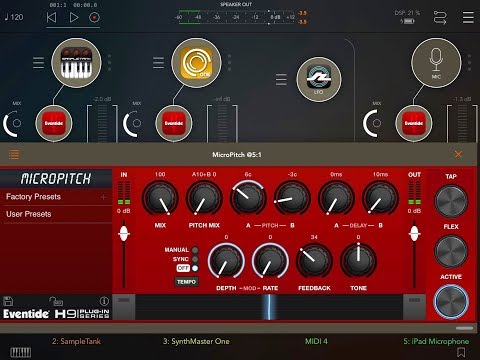This screenshot has height=360, width=480.
Task: Open three-dot options beside SynthMaster node
Action: click(229, 62)
